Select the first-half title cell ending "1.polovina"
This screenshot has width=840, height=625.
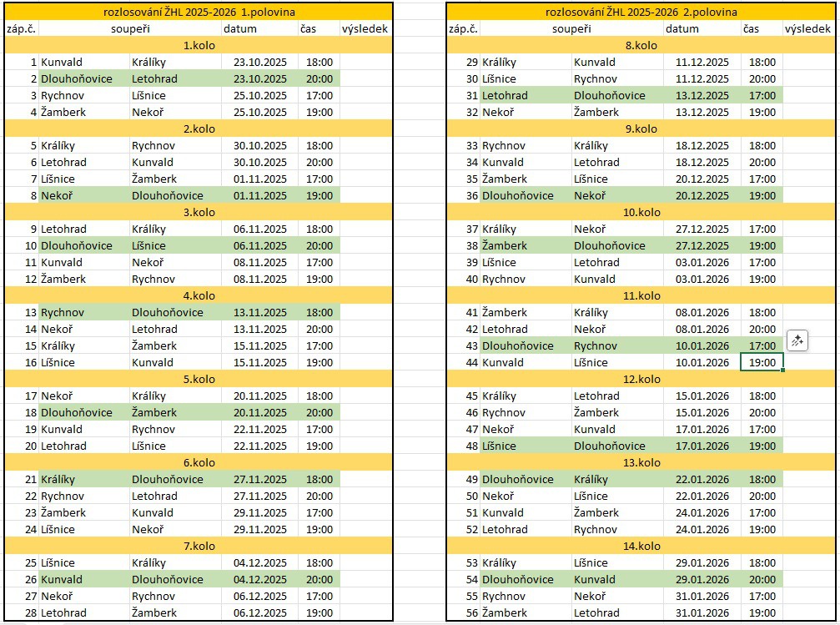click(199, 12)
